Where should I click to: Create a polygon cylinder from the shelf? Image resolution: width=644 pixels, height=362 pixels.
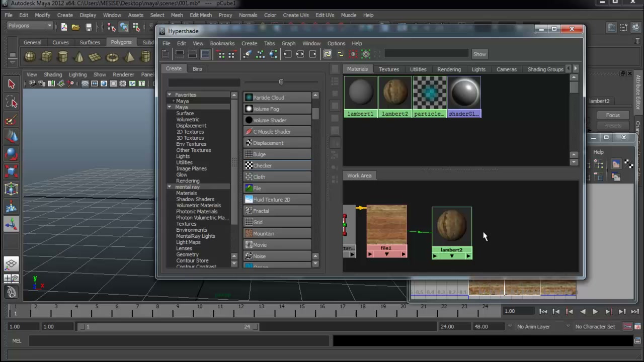(x=63, y=56)
